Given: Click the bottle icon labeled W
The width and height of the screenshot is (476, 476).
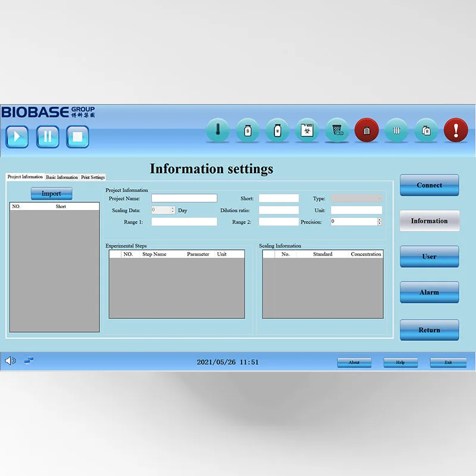Looking at the screenshot, I should (277, 130).
